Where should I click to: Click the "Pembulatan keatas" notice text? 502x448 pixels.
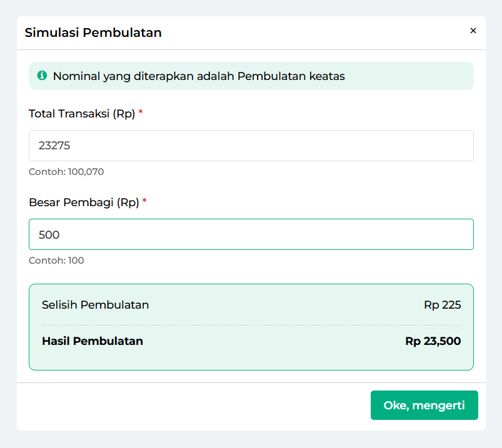(199, 76)
